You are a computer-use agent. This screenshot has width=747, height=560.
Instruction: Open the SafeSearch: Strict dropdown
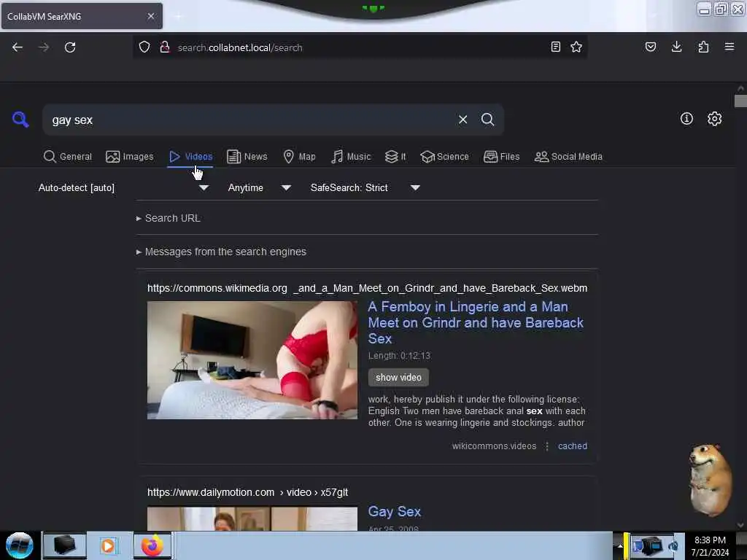click(x=365, y=187)
